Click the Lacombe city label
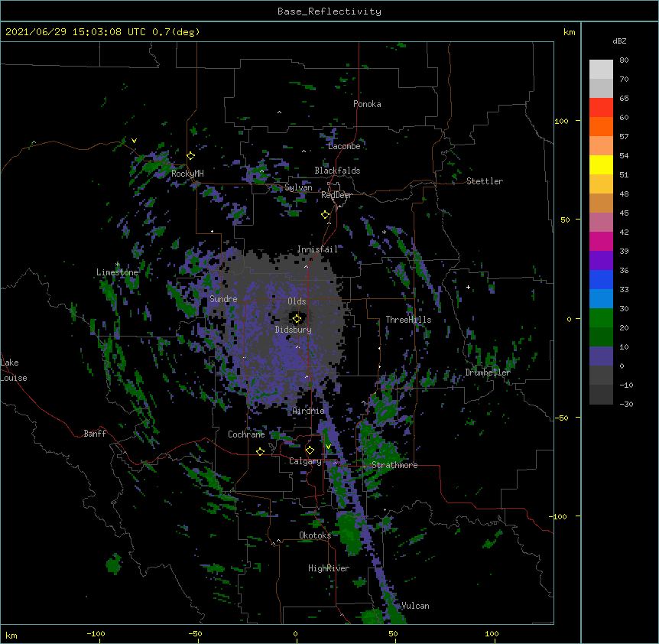 344,146
